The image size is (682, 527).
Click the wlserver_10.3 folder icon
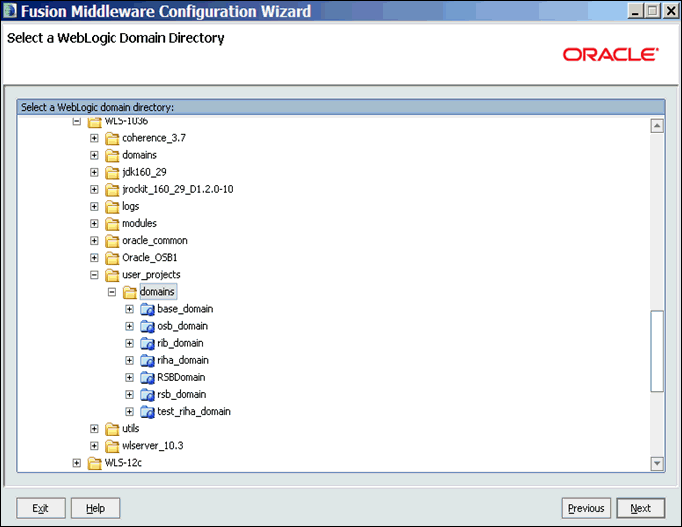pyautogui.click(x=112, y=446)
